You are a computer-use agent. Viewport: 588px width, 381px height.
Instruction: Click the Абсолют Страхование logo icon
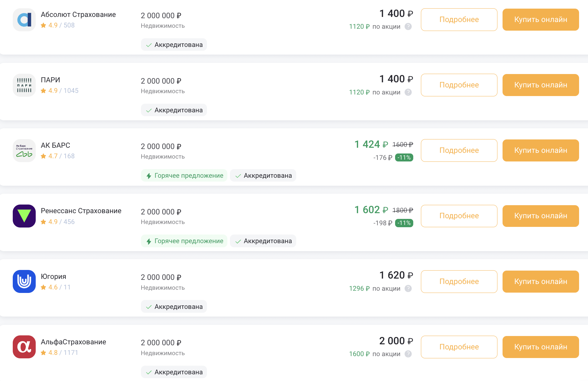tap(24, 20)
